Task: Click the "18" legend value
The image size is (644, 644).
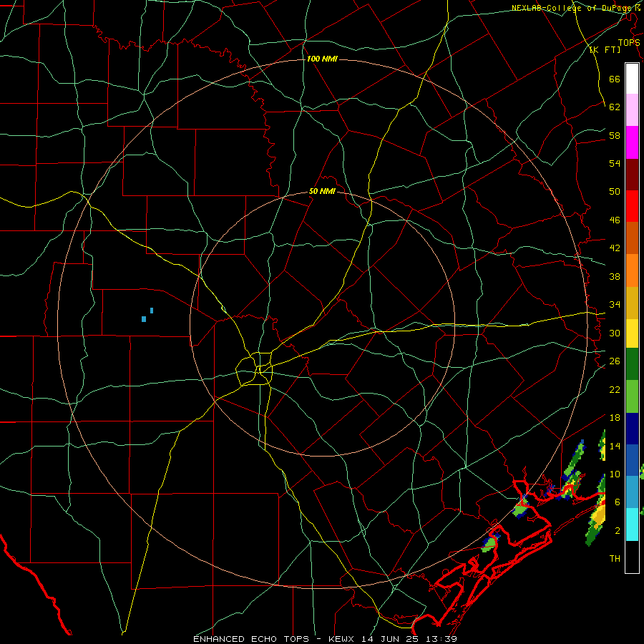Action: [615, 418]
